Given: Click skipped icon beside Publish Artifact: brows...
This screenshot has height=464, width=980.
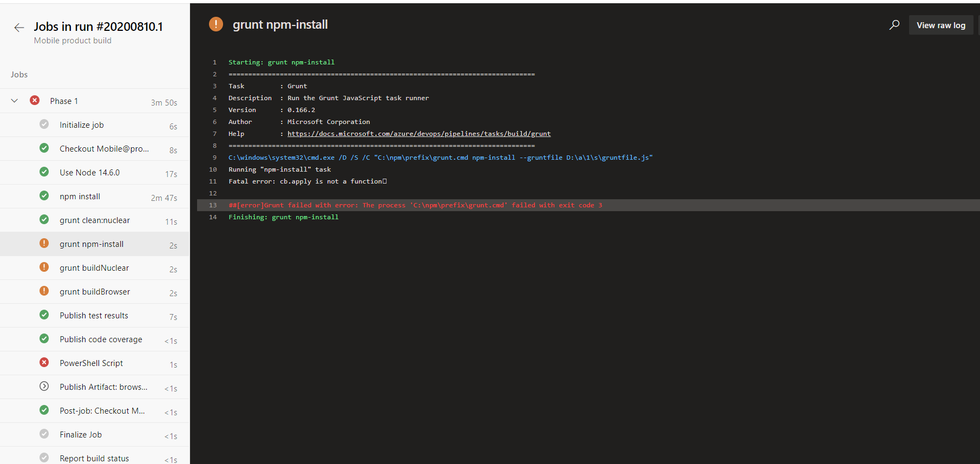Looking at the screenshot, I should pos(44,386).
